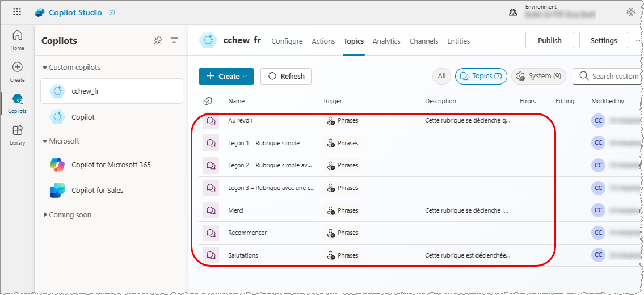
Task: Go to Home in the left rail
Action: tap(17, 40)
